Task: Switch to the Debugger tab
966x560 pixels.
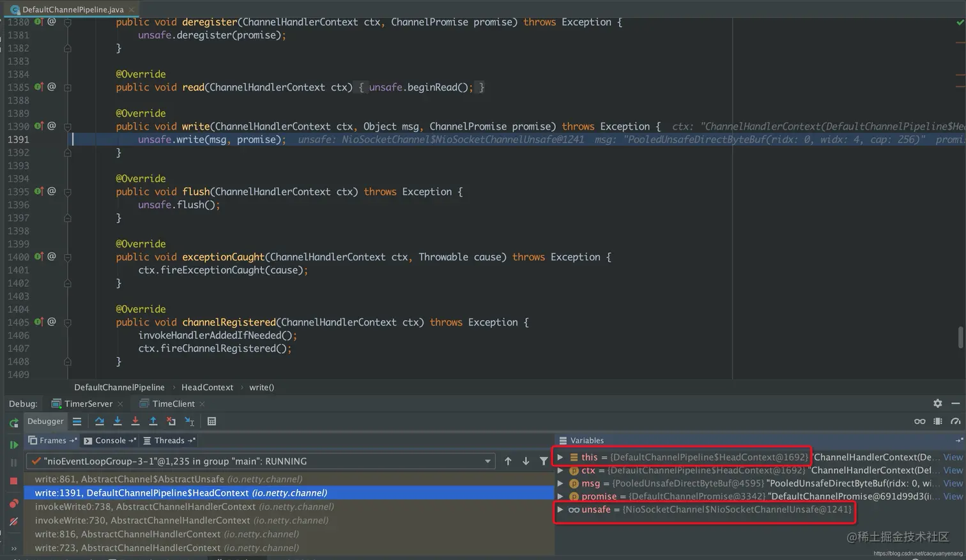Action: [x=45, y=421]
